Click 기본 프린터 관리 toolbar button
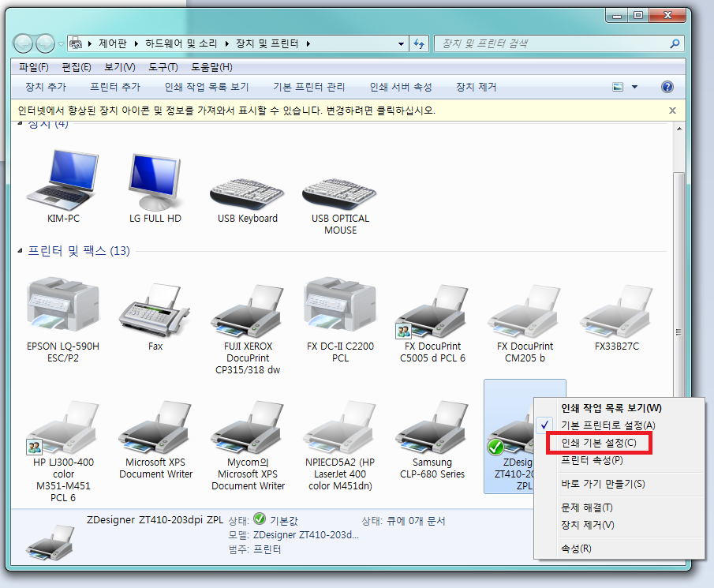Screen dimensions: 714x588 click(x=309, y=87)
